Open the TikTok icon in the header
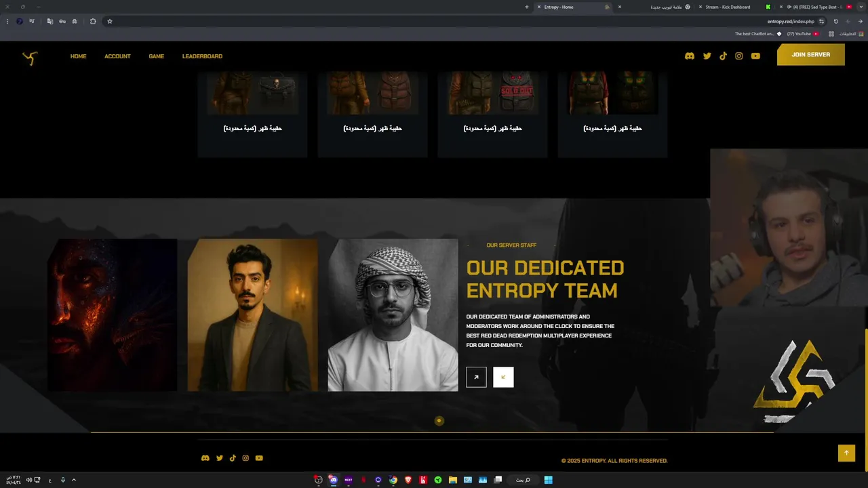 click(x=723, y=56)
